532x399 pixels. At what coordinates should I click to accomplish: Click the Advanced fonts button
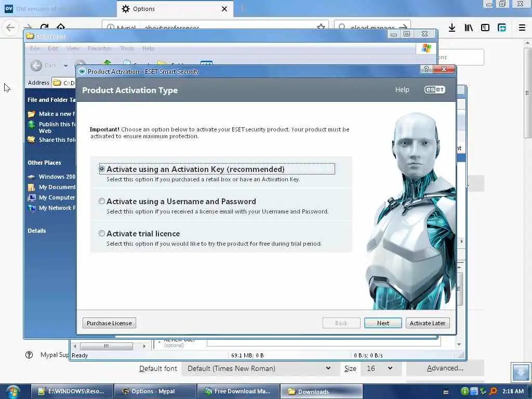[x=445, y=368]
